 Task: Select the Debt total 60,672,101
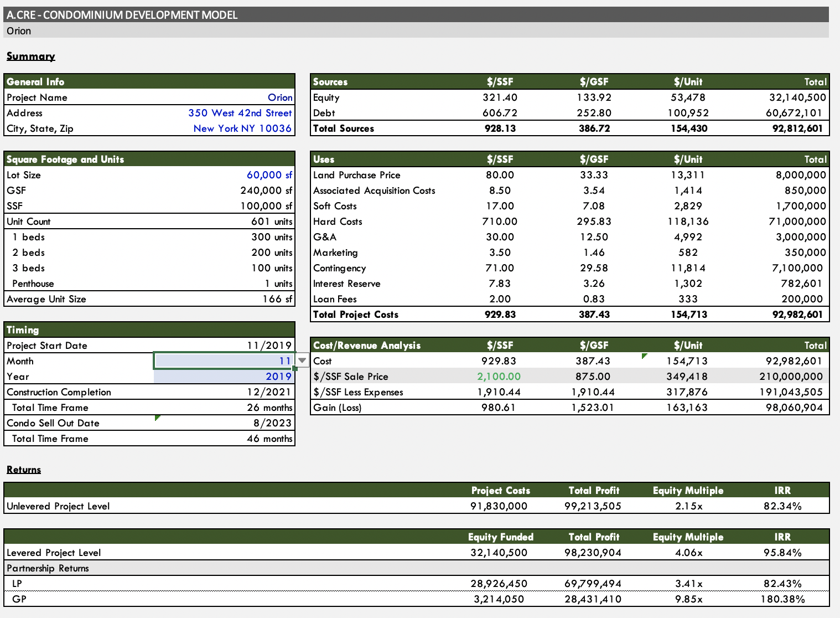795,113
